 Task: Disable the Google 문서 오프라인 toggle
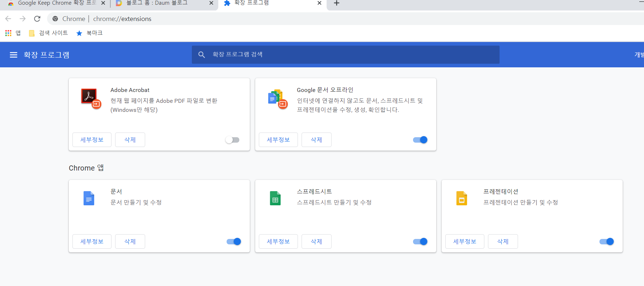(x=420, y=140)
